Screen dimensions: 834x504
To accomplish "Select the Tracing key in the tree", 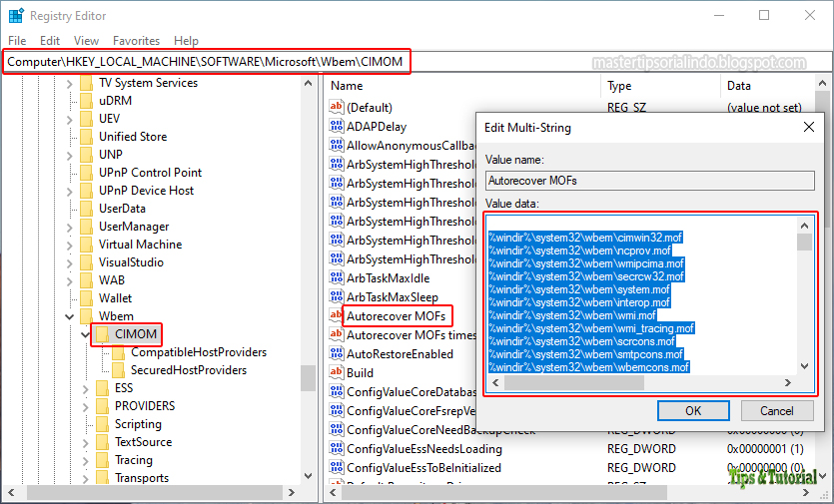I will (x=134, y=460).
